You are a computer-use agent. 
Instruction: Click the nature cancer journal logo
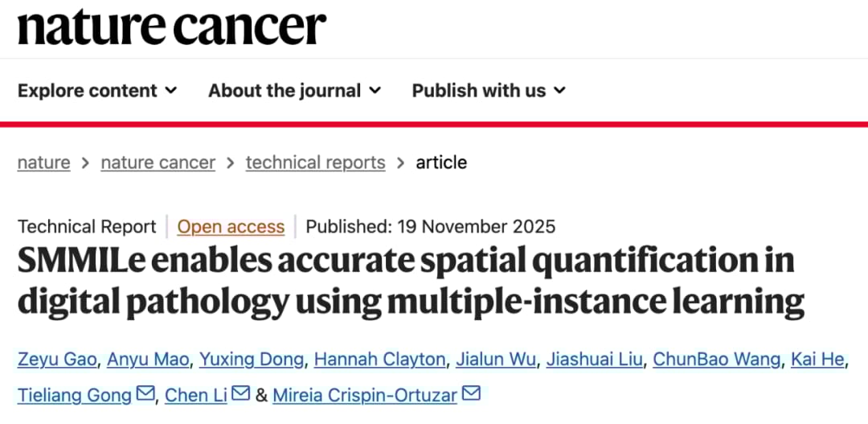tap(171, 27)
